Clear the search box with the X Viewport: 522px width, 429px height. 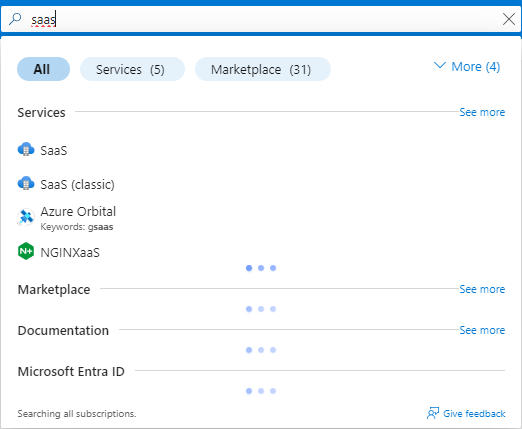[x=509, y=19]
